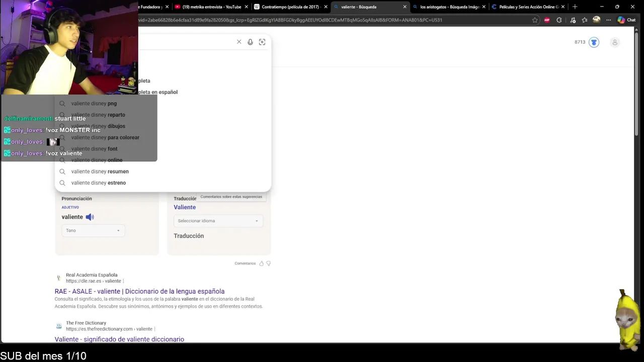Open the Seleccionar idioma dropdown
This screenshot has height=362, width=644.
click(x=218, y=221)
